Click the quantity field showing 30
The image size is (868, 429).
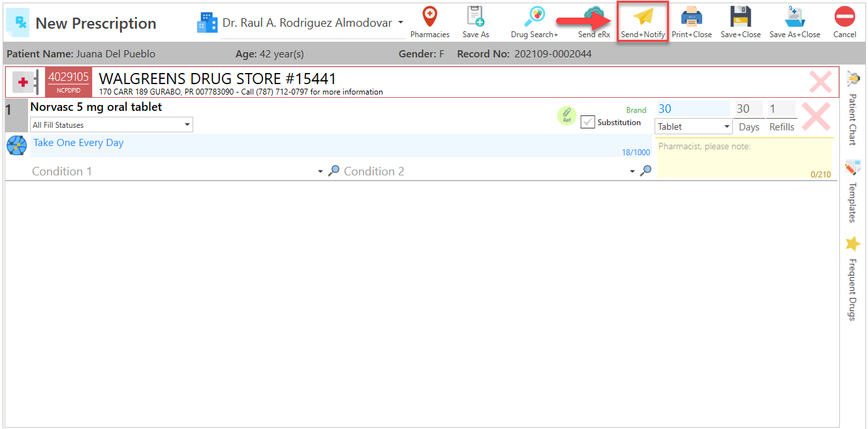tap(693, 109)
